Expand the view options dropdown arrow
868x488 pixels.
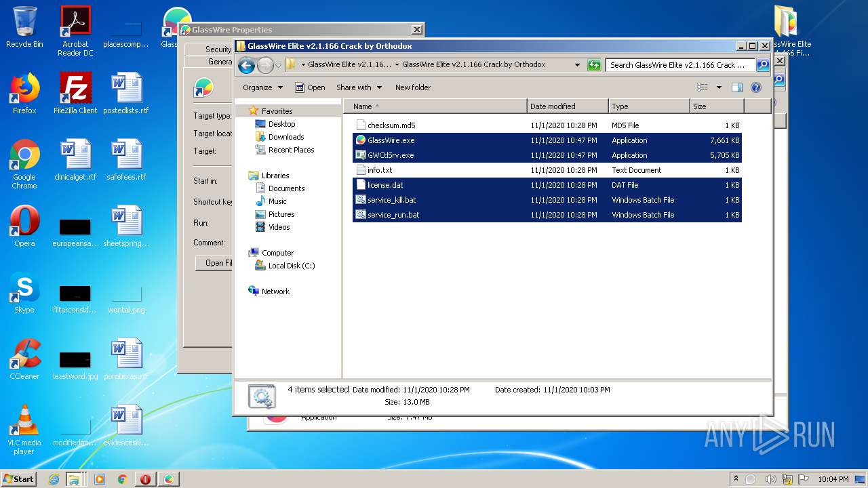719,87
